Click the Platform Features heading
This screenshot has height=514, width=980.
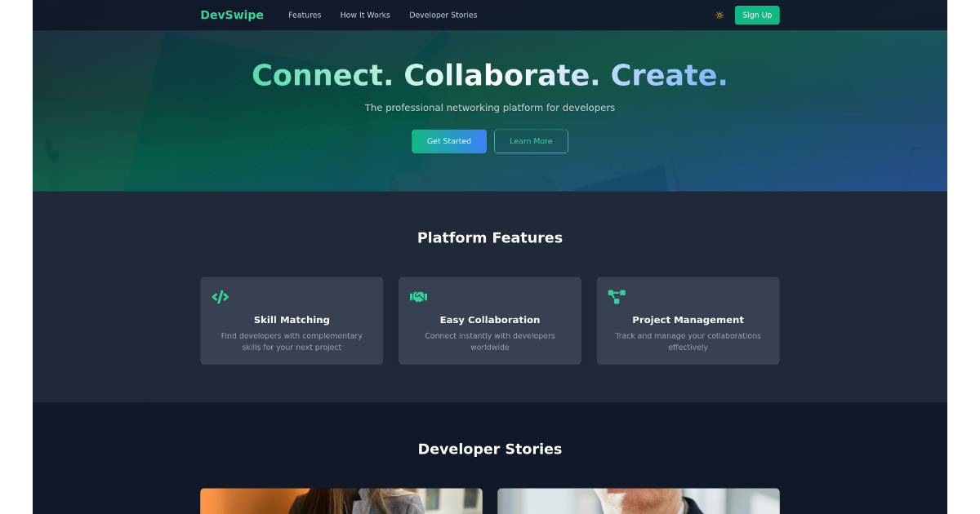[x=490, y=237]
